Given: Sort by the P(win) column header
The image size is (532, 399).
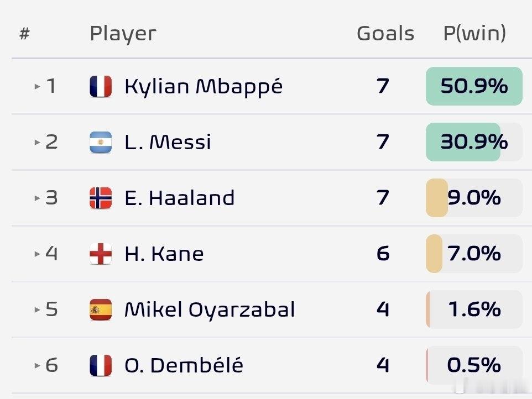Looking at the screenshot, I should (x=474, y=33).
